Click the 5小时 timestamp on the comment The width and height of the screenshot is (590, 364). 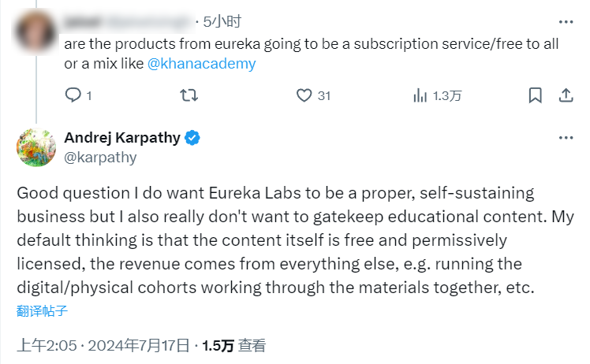coord(222,23)
